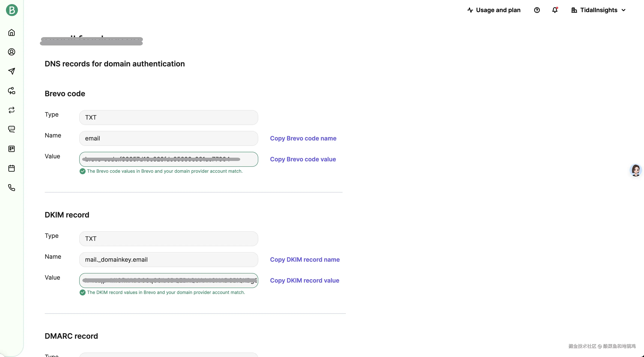Open the Home icon in sidebar
Viewport: 644px width, 357px height.
point(12,32)
